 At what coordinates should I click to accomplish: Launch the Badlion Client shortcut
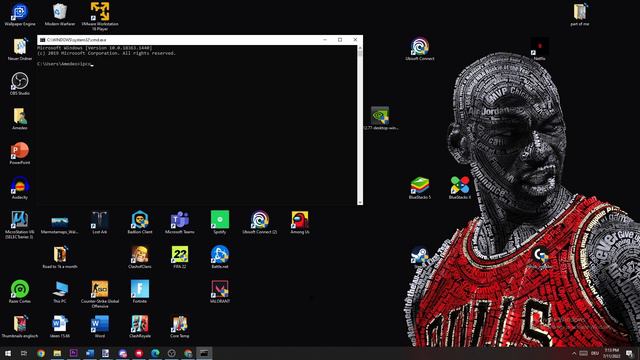(140, 222)
